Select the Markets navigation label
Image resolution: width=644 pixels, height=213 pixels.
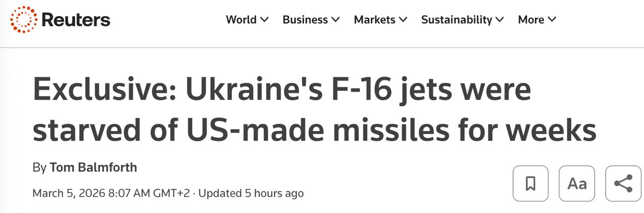coord(374,20)
